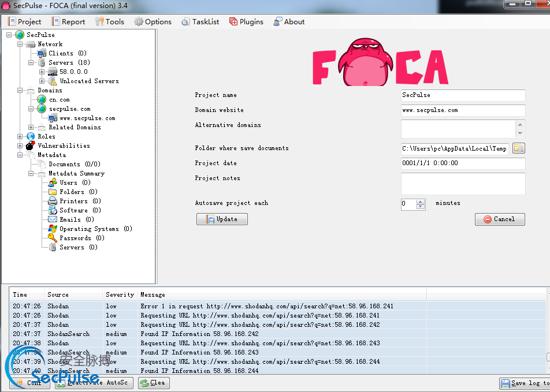Viewport: 550px width, 392px height.
Task: Click the Update button
Action: click(x=222, y=219)
